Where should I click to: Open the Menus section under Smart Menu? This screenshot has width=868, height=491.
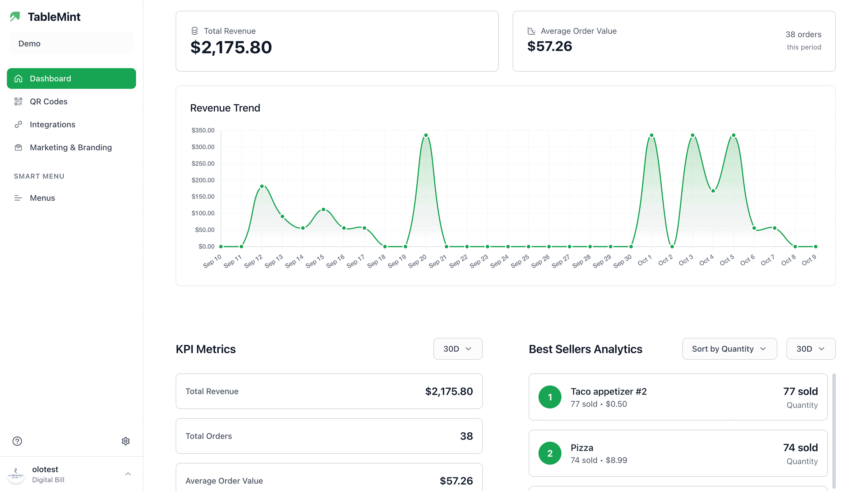click(x=42, y=198)
